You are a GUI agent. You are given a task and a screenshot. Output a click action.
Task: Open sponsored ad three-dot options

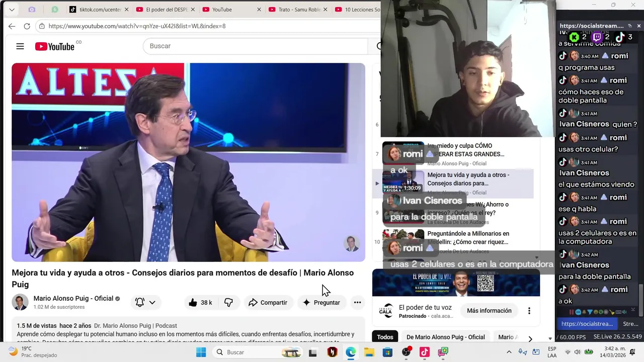pos(529,311)
